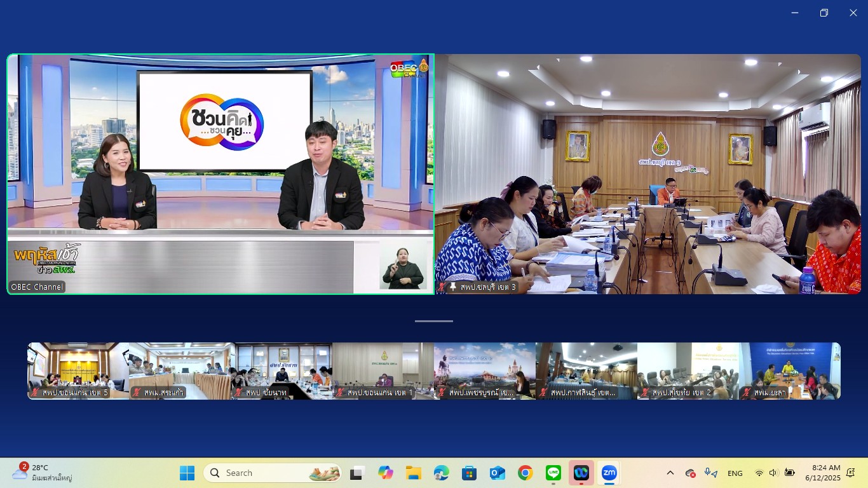Switch the ENG input language

(x=735, y=473)
